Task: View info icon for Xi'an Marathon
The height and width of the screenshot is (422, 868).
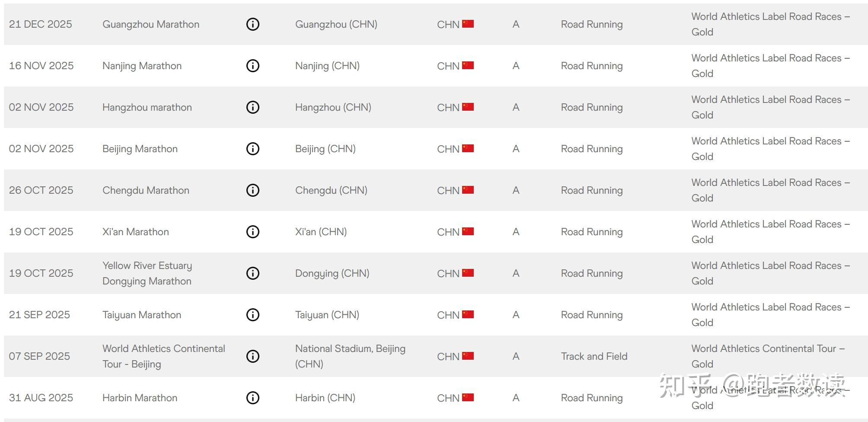Action: coord(252,232)
